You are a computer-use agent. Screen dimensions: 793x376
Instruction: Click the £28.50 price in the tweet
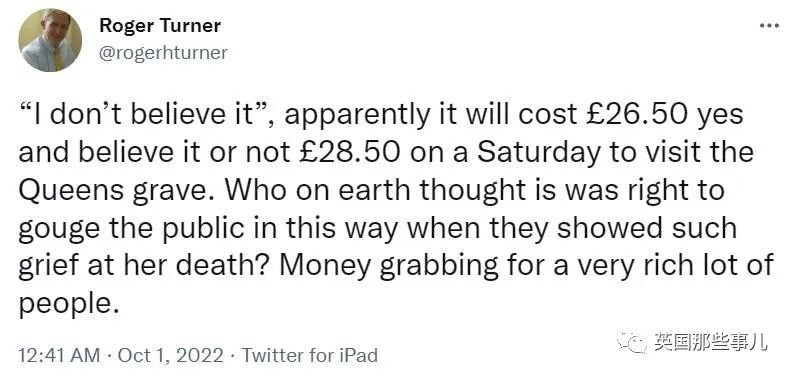point(350,153)
